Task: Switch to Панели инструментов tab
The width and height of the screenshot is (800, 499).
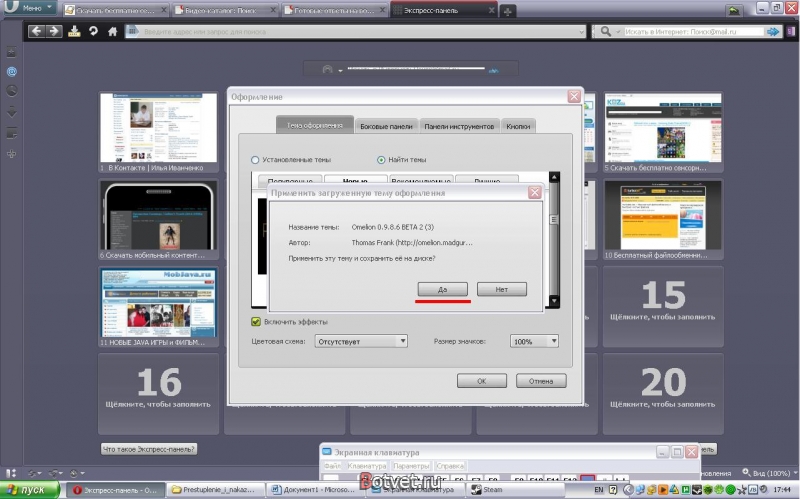Action: coord(459,126)
